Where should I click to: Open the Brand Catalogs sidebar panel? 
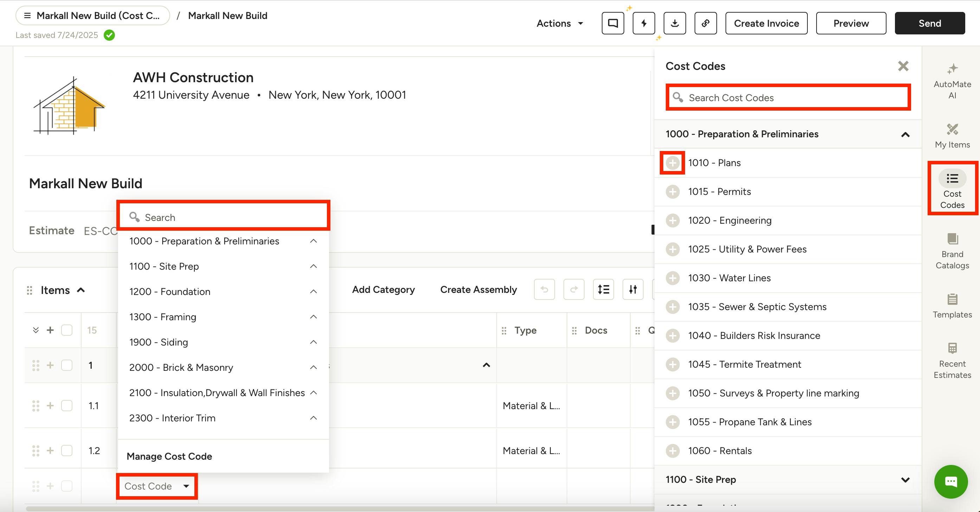click(x=952, y=250)
